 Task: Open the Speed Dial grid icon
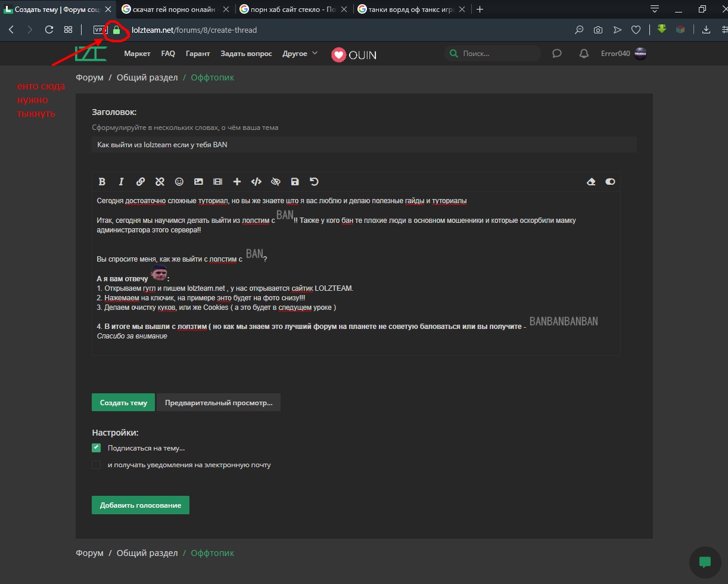(69, 29)
